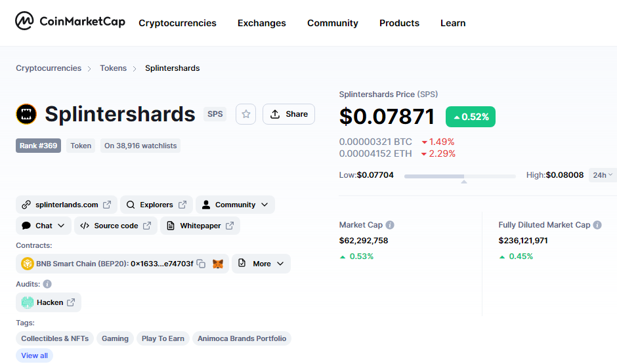Expand the More contracts dropdown
Image resolution: width=617 pixels, height=364 pixels.
(280, 264)
